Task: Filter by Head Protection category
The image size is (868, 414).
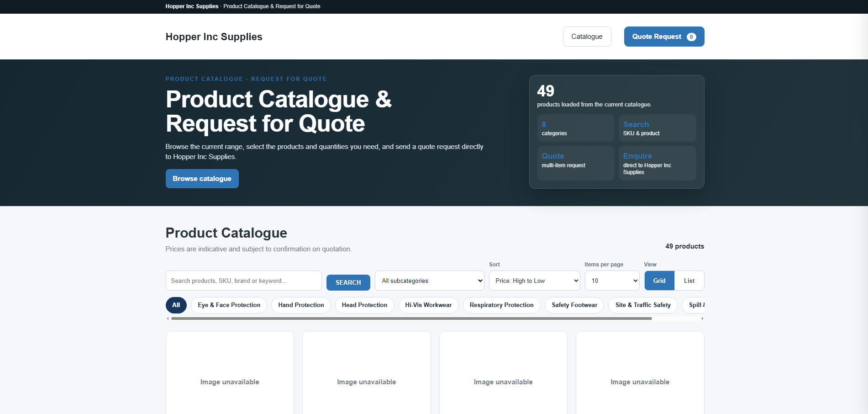Action: click(364, 305)
